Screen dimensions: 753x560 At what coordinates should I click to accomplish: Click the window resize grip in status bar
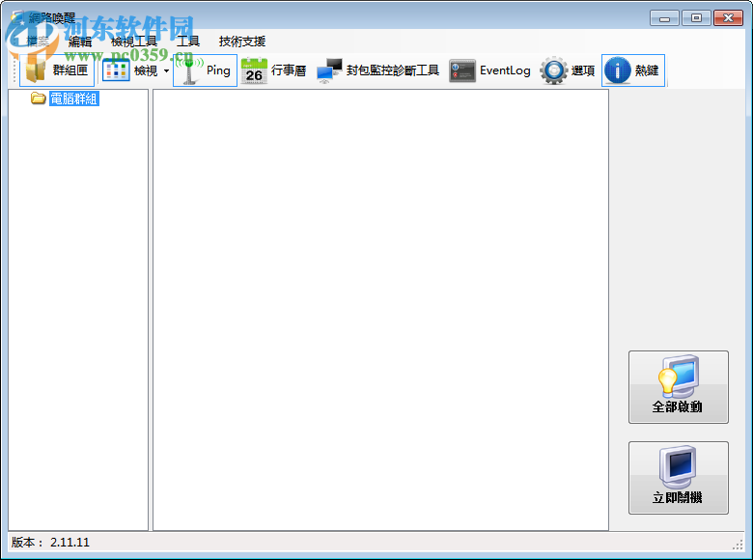(738, 545)
